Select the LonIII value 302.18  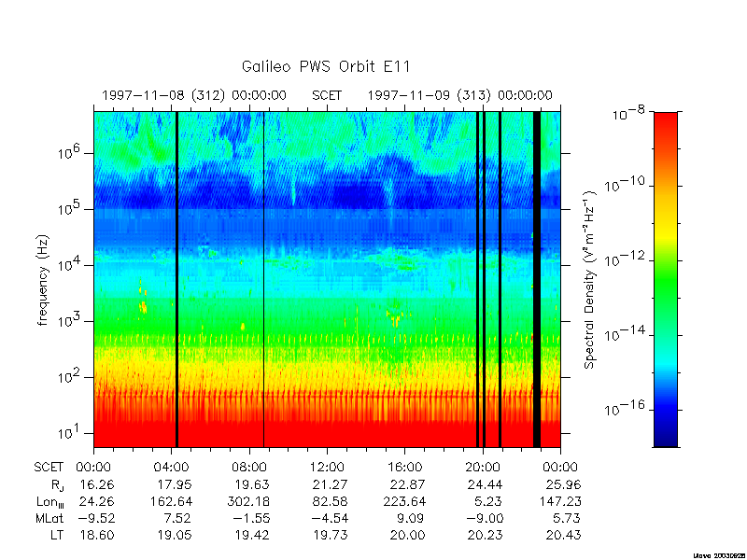click(249, 501)
